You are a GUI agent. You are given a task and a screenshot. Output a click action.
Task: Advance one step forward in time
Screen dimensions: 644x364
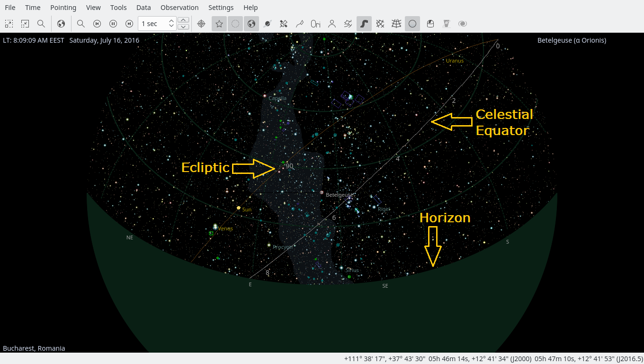pyautogui.click(x=129, y=24)
